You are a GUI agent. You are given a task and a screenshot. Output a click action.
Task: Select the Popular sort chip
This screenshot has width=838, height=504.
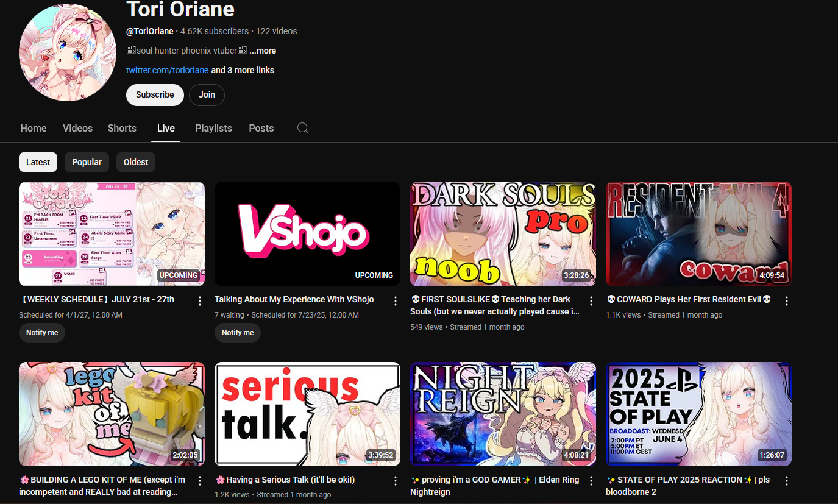87,162
